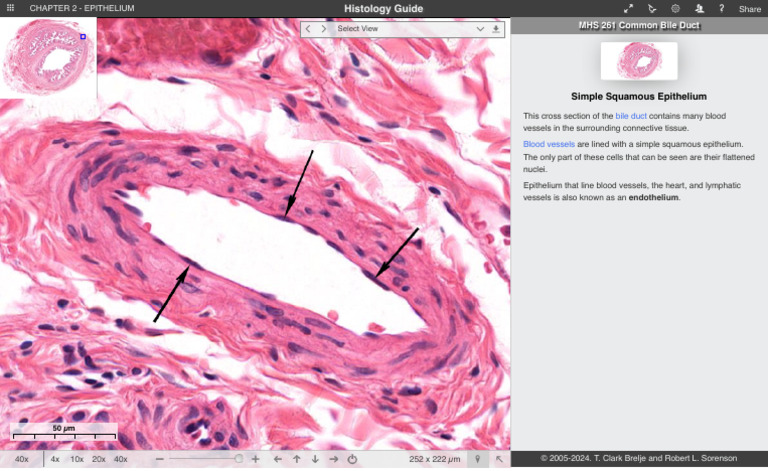The image size is (768, 471).
Task: Click the Histology Guide title
Action: pyautogui.click(x=384, y=8)
